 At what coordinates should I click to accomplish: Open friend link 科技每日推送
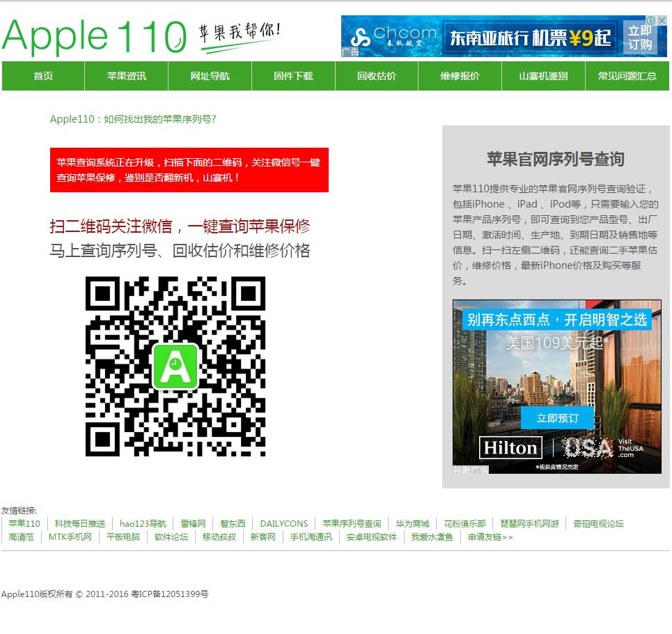click(79, 524)
